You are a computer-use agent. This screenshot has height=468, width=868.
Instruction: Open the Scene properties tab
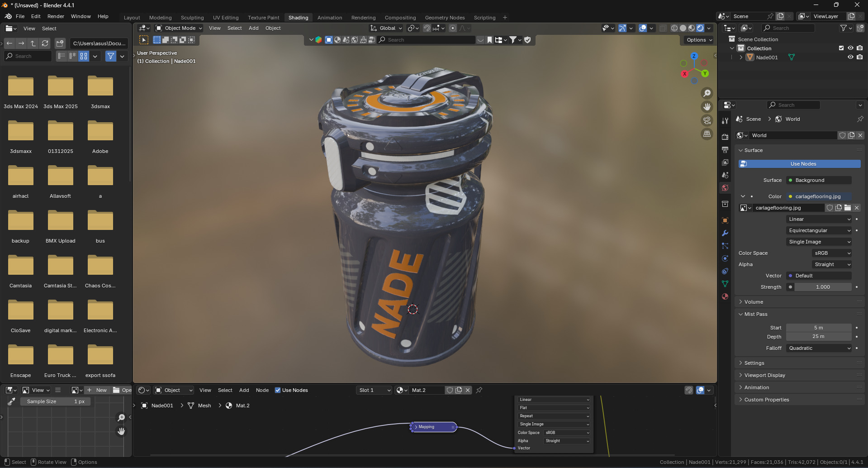click(x=725, y=175)
